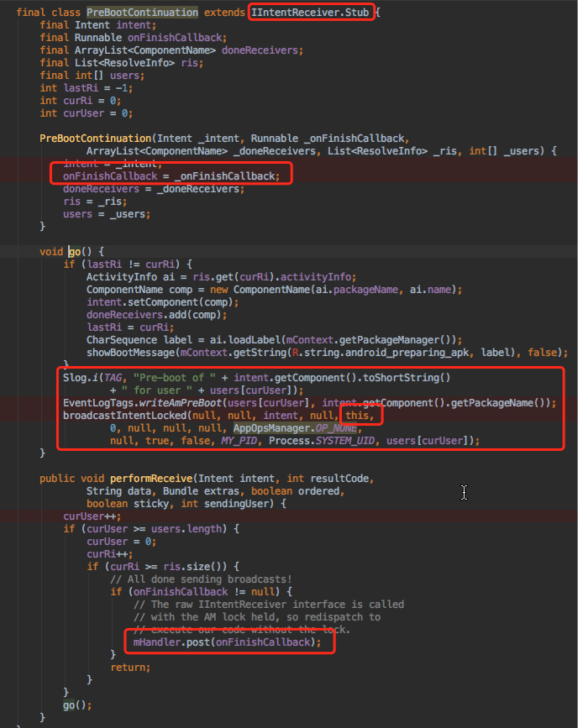Click the 'intent.setComponent(comp);' call
Viewport: 578px width, 728px height.
pos(163,301)
